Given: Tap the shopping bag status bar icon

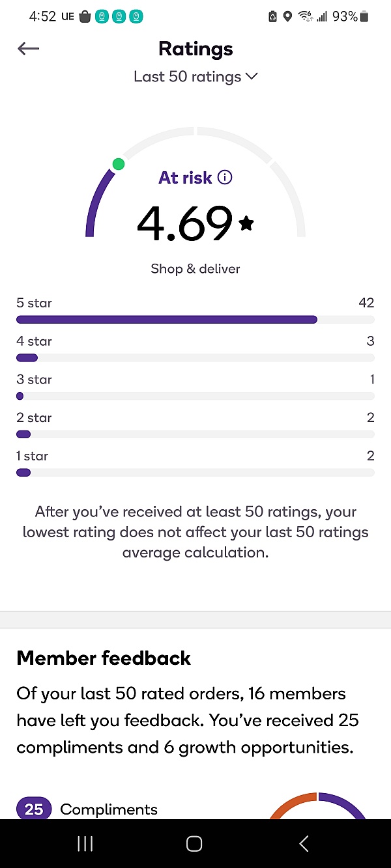Looking at the screenshot, I should click(85, 17).
